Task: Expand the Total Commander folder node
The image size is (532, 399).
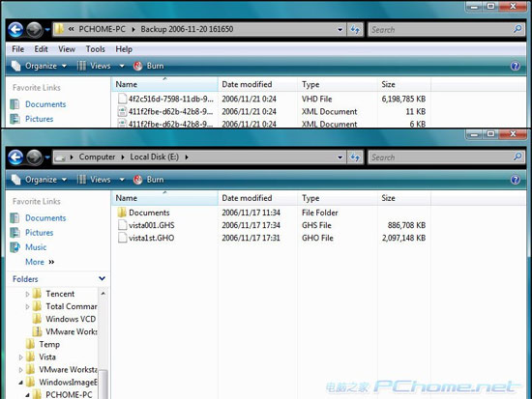Action: pyautogui.click(x=27, y=306)
